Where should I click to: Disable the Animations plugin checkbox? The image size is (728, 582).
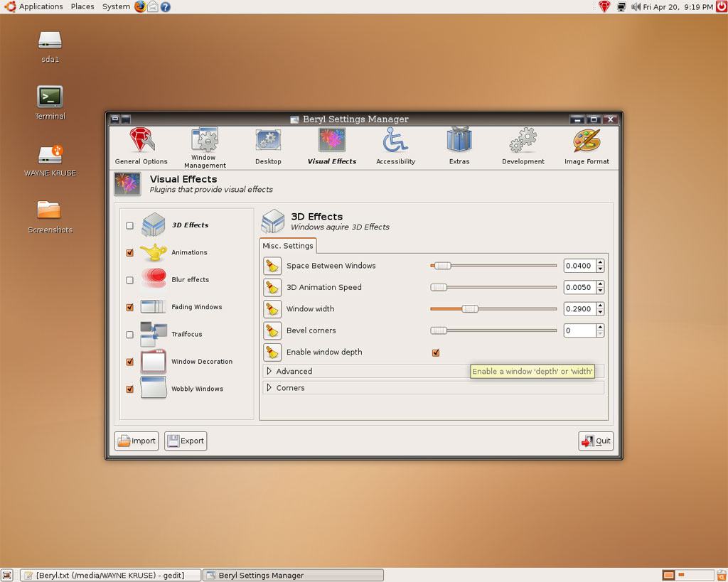(x=129, y=253)
